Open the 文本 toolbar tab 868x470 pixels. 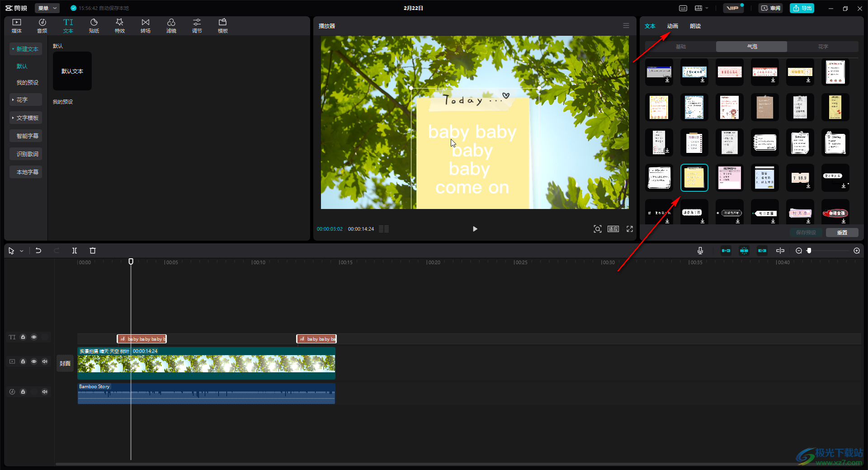(68, 26)
